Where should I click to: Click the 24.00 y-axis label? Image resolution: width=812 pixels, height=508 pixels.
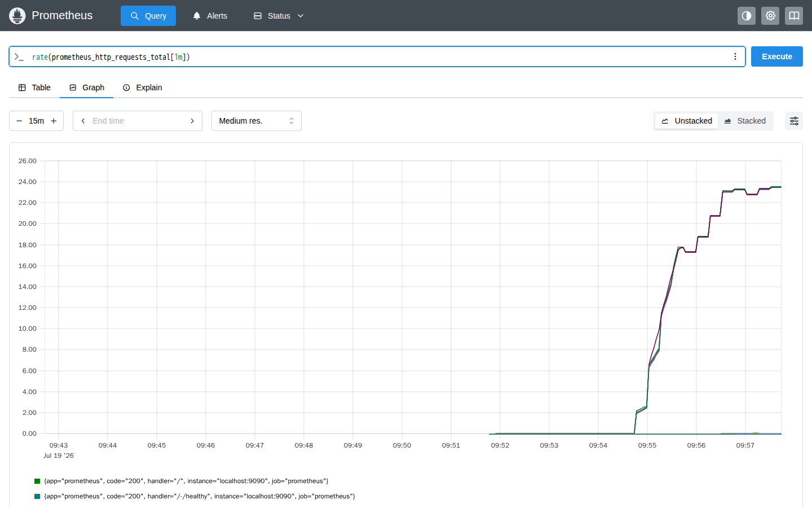pos(27,182)
